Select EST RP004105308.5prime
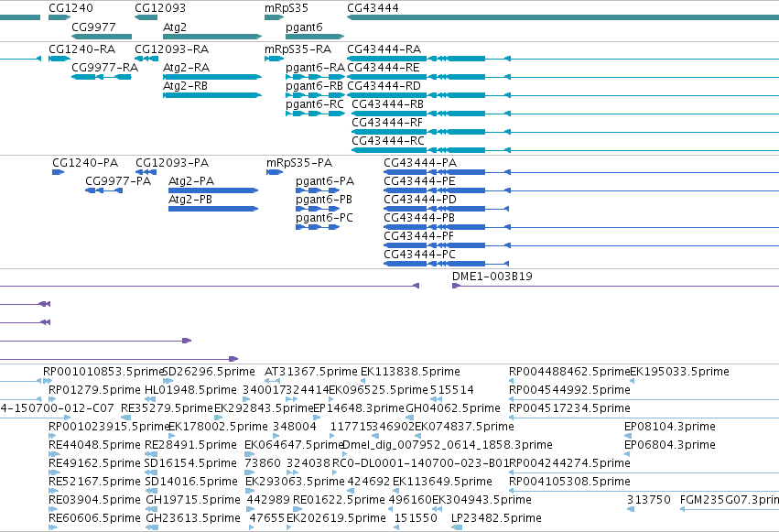Viewport: 779px width, 532px height. [644, 491]
